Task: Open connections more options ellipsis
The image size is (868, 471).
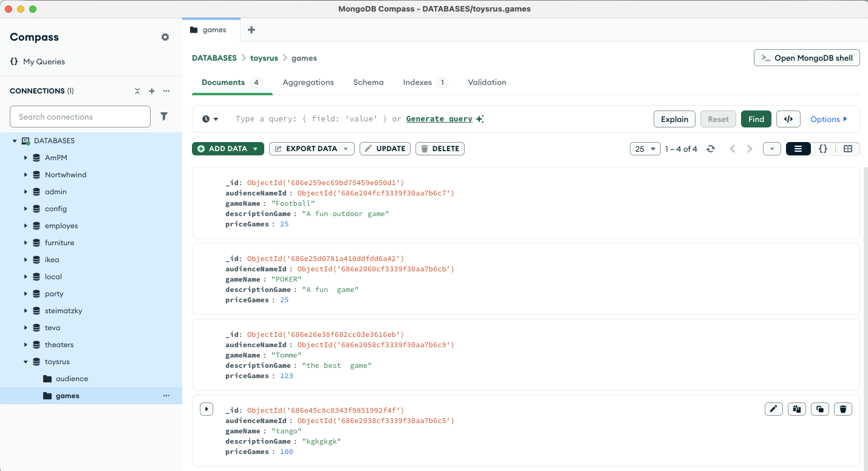Action: click(x=166, y=91)
